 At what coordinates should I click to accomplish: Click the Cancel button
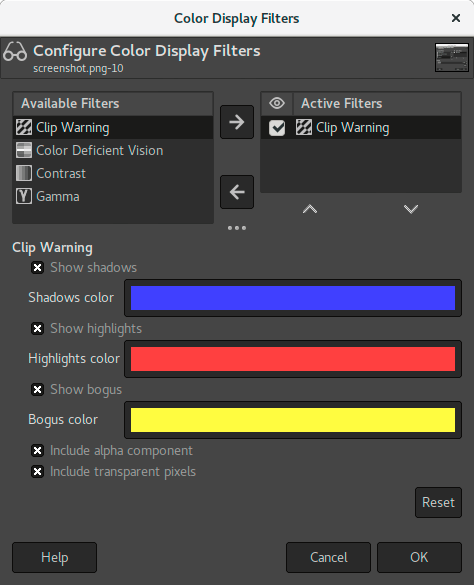point(328,557)
